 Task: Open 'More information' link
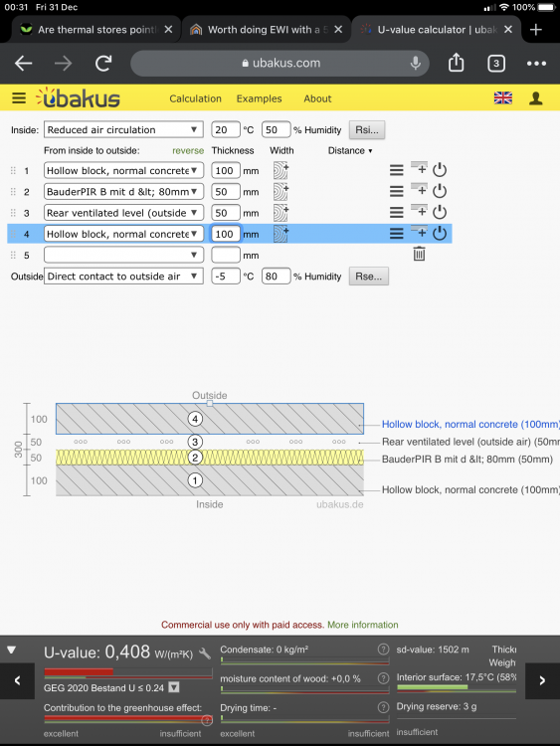point(362,625)
